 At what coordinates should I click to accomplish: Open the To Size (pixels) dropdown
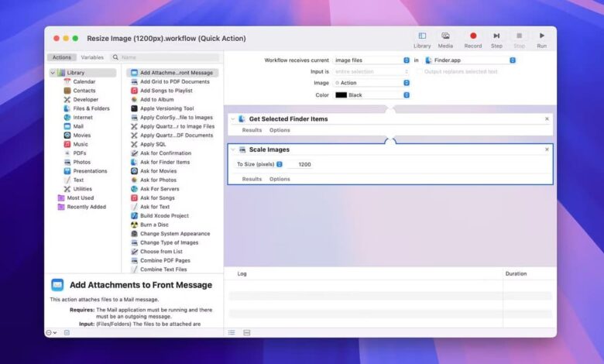(x=259, y=164)
